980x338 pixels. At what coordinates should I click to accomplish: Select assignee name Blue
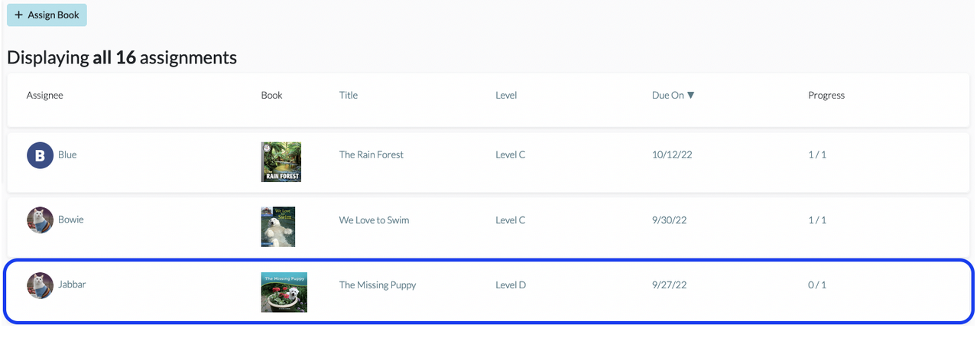coord(67,154)
